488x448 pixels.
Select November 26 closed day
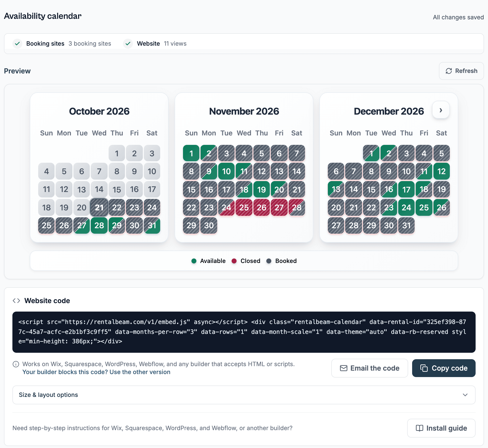tap(262, 207)
